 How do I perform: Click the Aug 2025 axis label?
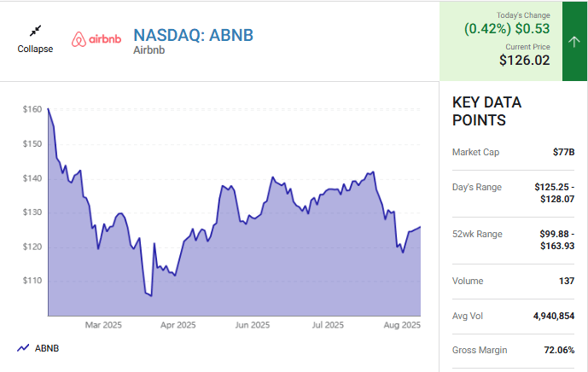(401, 325)
